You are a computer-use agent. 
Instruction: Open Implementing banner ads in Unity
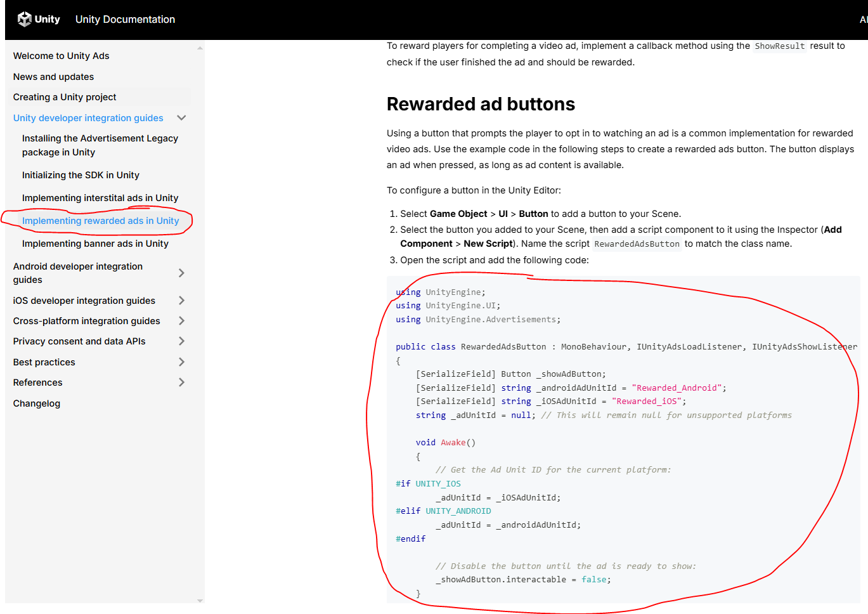tap(95, 244)
